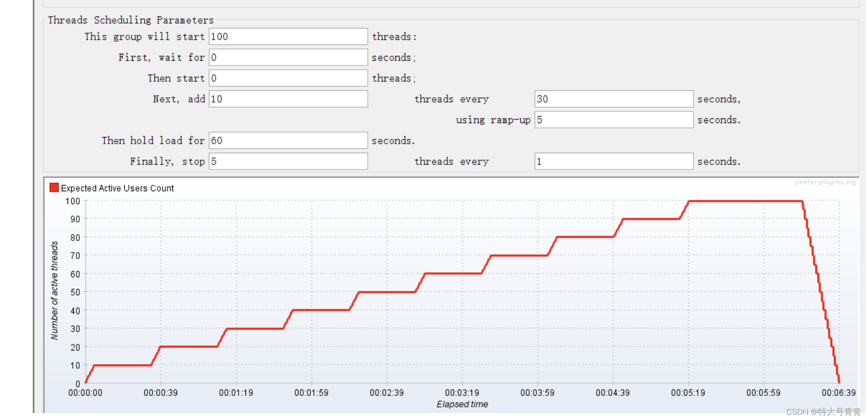Screen dimensions: 868x420
Task: Click the 'Finally, stop' label
Action: pyautogui.click(x=167, y=162)
